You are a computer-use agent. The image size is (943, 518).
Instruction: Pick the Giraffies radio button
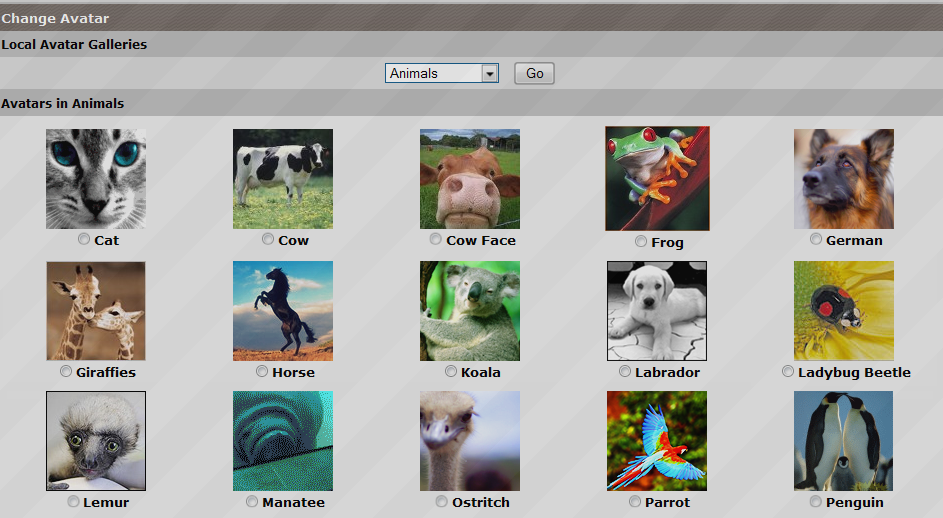click(65, 371)
